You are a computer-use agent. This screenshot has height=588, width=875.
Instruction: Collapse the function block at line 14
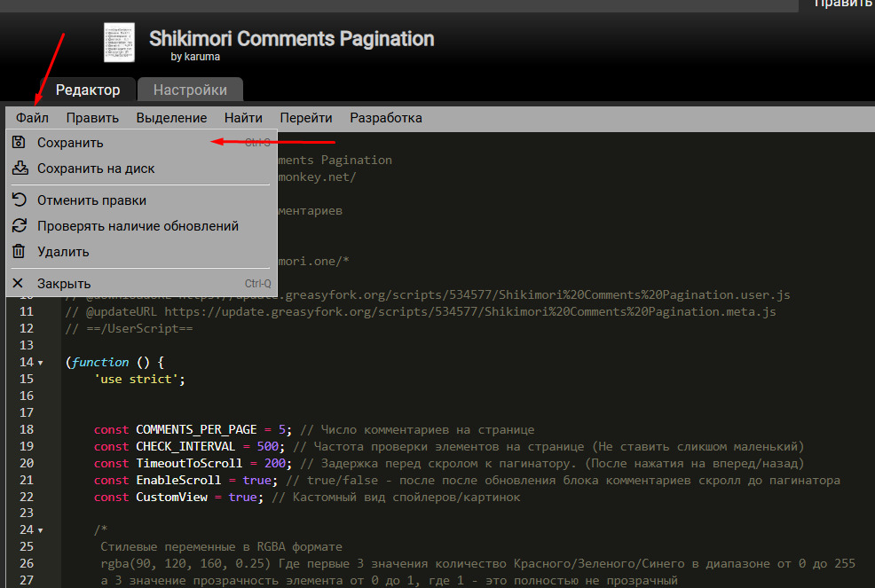[x=41, y=363]
